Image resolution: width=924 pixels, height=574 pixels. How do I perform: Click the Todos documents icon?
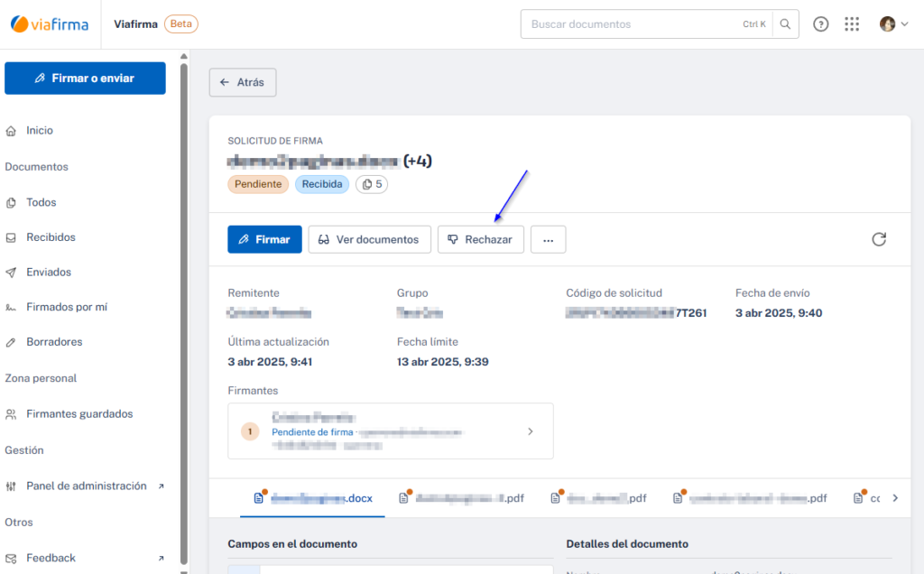click(x=11, y=203)
